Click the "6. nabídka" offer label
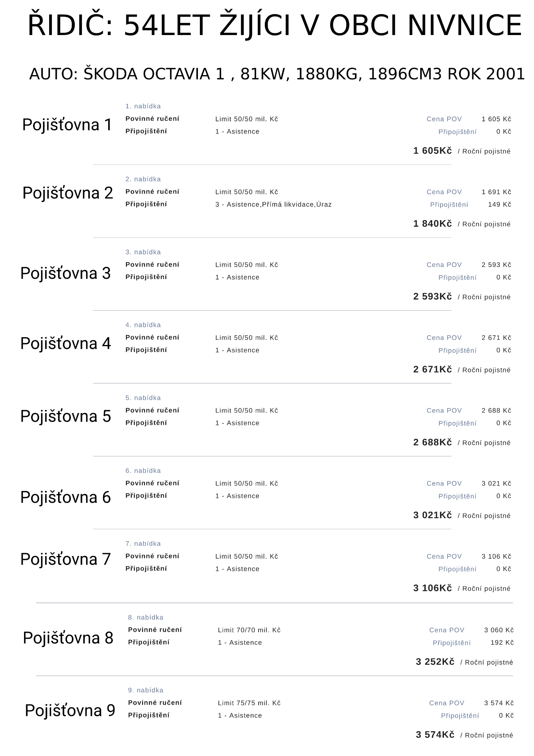Viewport: 534px width, 756px height. [x=143, y=471]
